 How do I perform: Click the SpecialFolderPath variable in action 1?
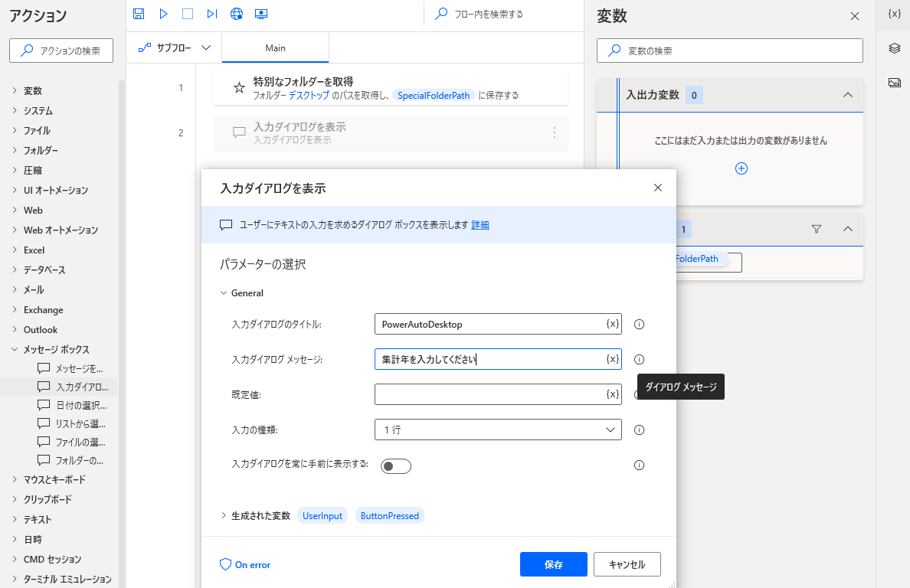434,96
